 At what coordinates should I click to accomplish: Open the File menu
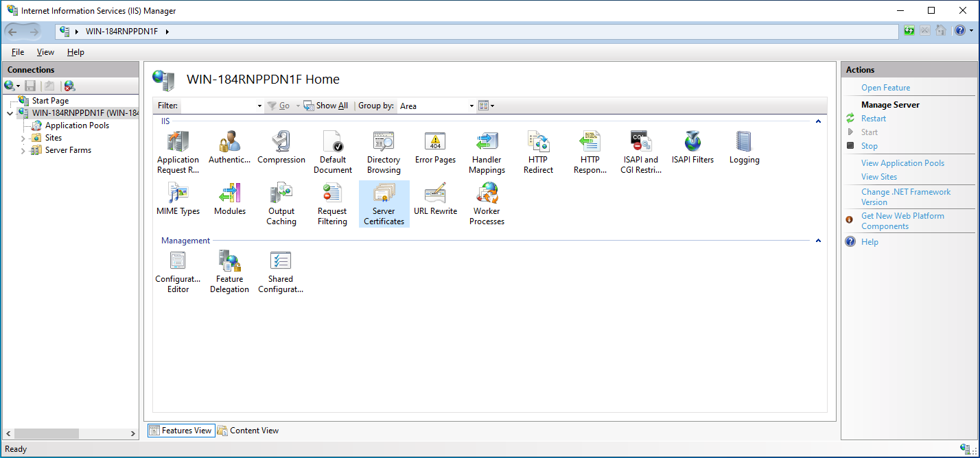(x=18, y=52)
